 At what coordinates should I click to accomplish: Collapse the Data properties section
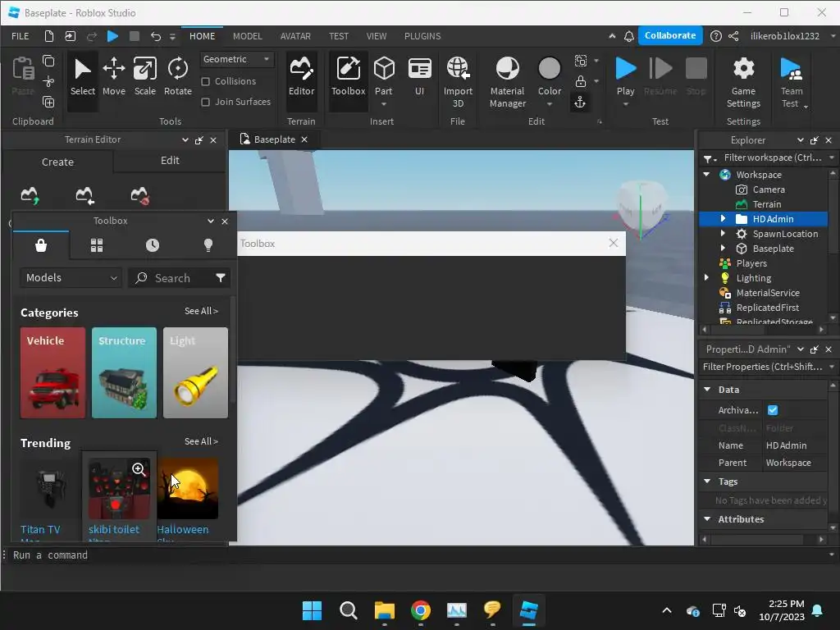pos(707,390)
